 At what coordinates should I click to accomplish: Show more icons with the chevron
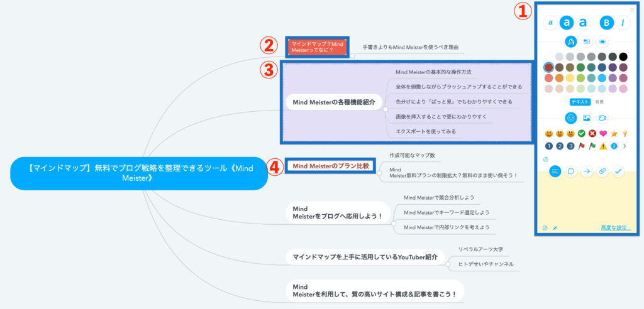click(625, 146)
